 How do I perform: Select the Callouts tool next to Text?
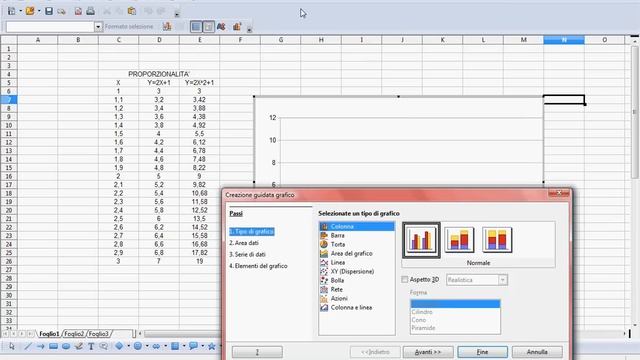(x=104, y=347)
